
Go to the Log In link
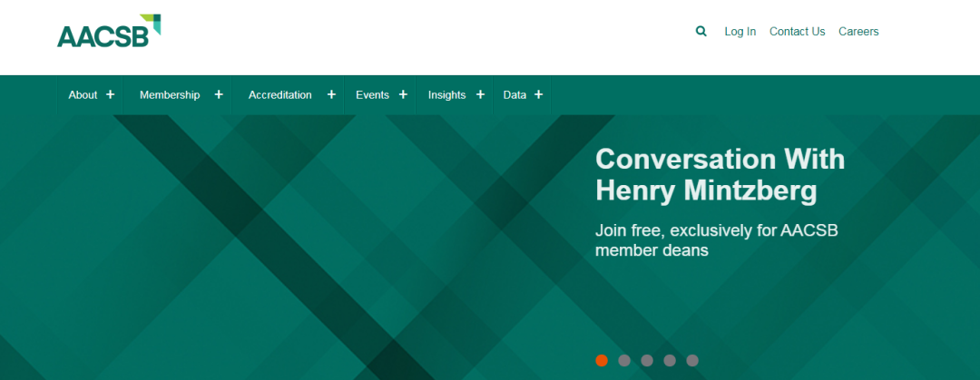tap(740, 31)
